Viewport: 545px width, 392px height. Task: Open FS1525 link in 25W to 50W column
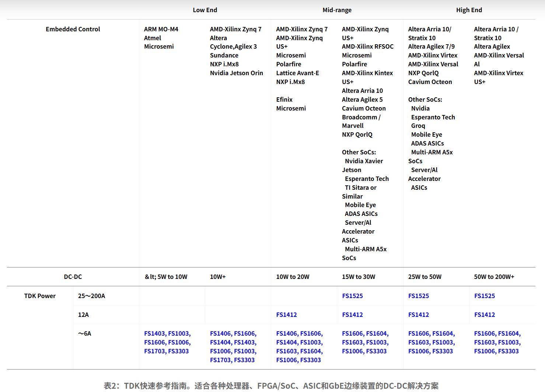click(x=419, y=296)
